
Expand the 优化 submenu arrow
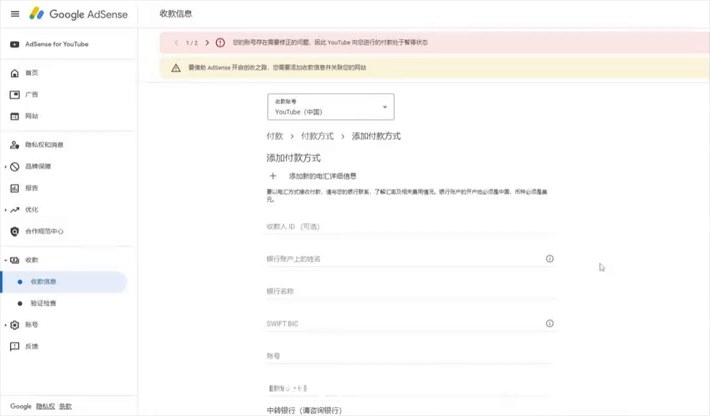click(5, 210)
